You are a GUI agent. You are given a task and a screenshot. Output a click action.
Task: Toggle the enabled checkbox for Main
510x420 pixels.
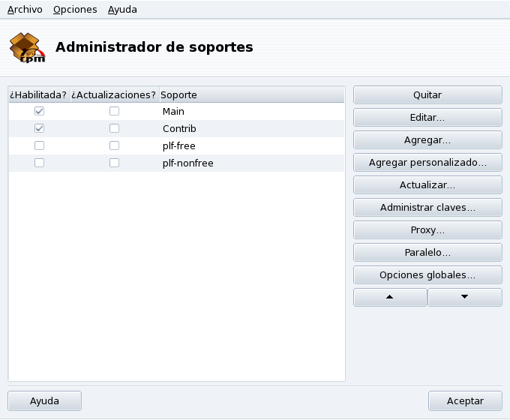pyautogui.click(x=39, y=111)
